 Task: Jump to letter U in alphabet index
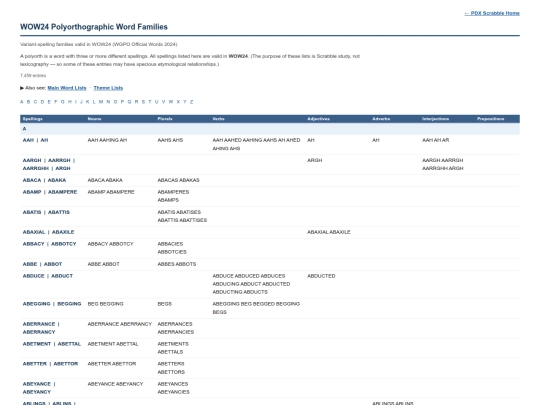click(156, 102)
